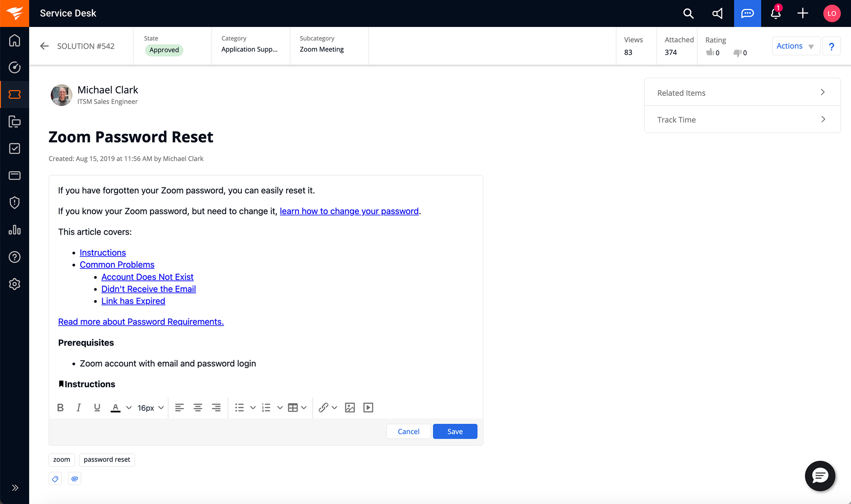Image resolution: width=851 pixels, height=504 pixels.
Task: Jump to Instructions link in list
Action: coord(103,253)
